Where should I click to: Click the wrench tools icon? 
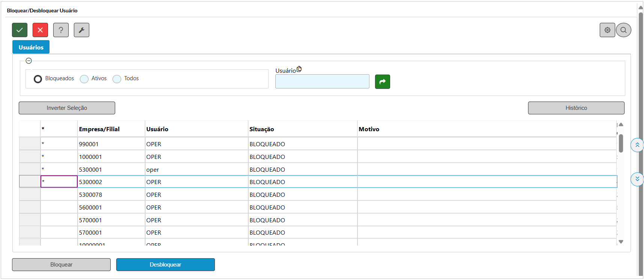(81, 30)
